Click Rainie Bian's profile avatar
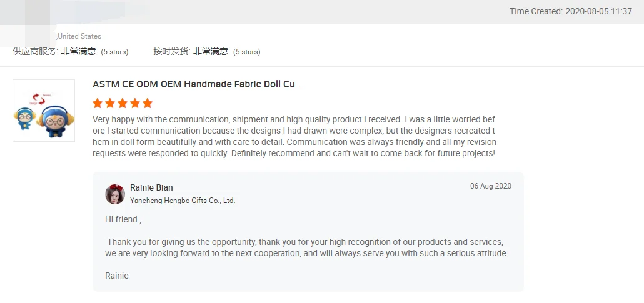This screenshot has width=644, height=303. coord(115,194)
